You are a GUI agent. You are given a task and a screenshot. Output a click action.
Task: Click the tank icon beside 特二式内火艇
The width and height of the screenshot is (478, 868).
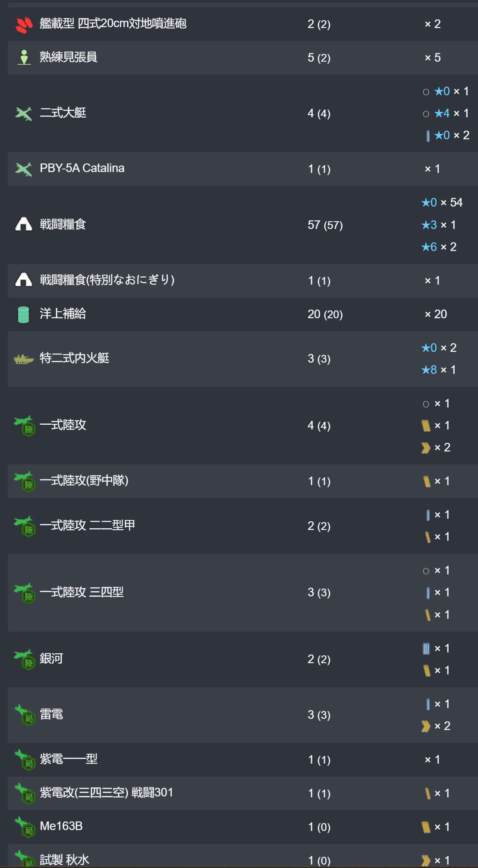click(x=24, y=359)
